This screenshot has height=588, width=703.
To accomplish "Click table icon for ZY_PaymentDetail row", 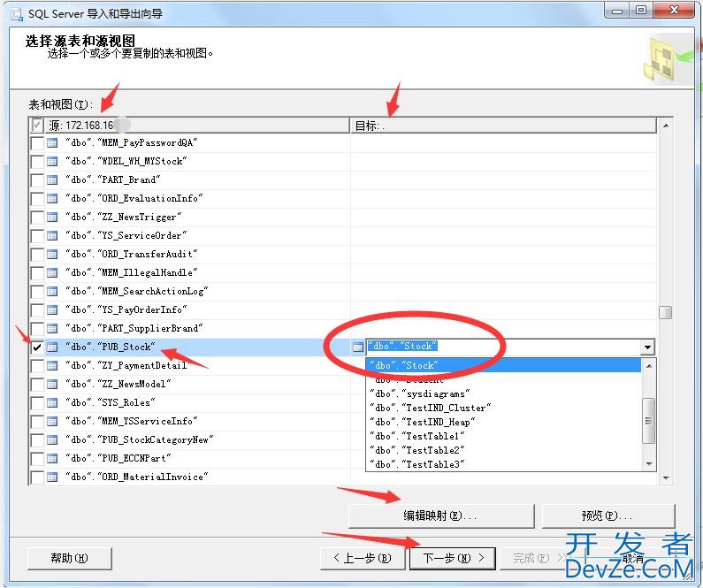I will pos(52,366).
